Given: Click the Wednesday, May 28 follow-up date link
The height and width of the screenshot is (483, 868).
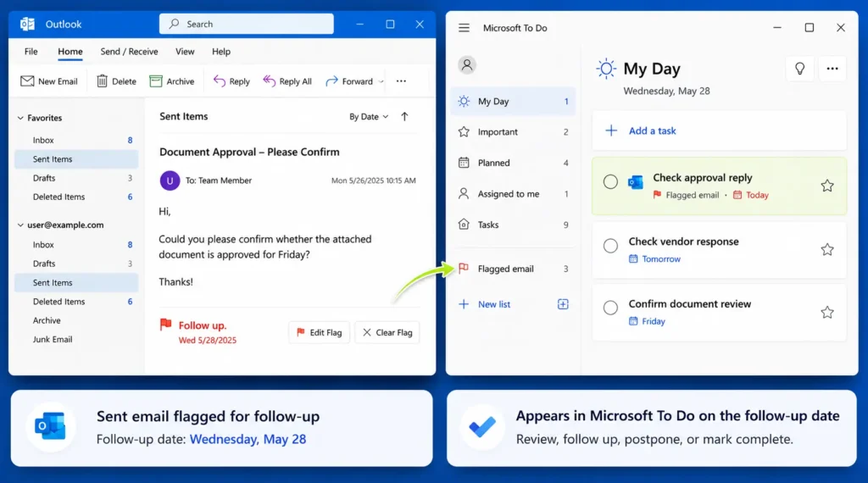Looking at the screenshot, I should [248, 439].
